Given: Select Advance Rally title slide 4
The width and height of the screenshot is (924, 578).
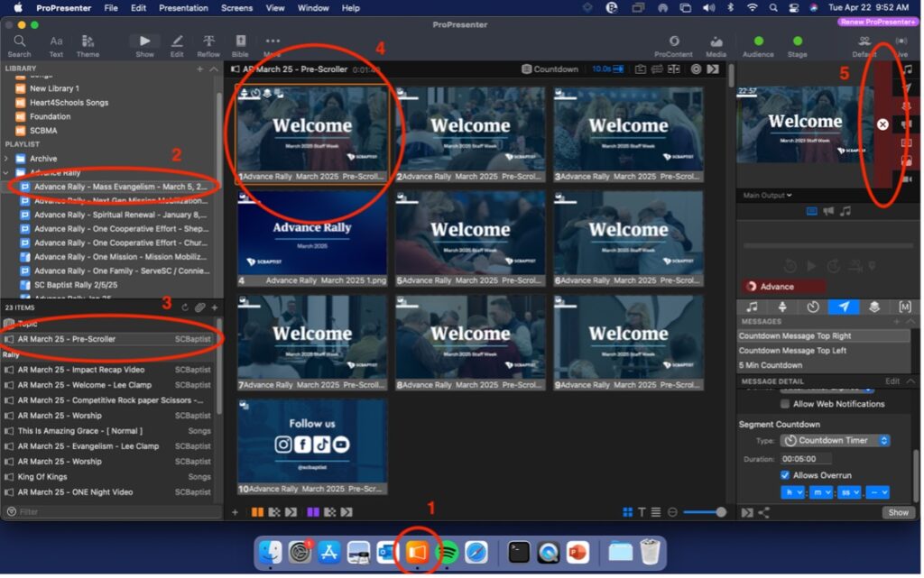Looking at the screenshot, I should 312,238.
